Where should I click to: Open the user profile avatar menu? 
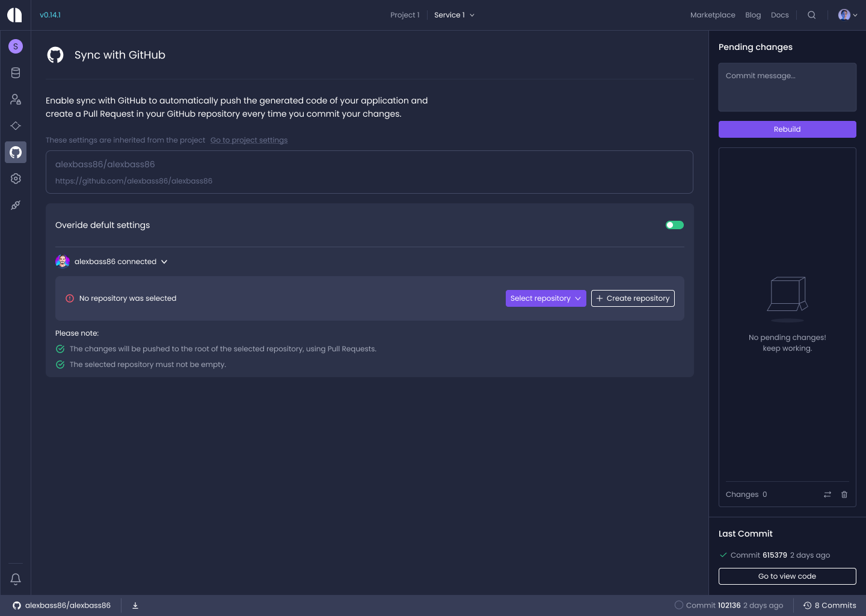pyautogui.click(x=847, y=15)
